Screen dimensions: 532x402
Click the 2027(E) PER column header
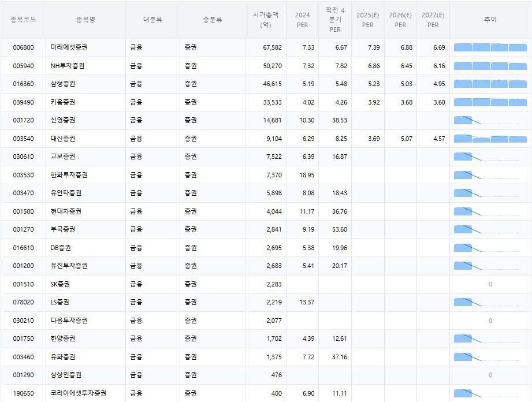[x=433, y=20]
